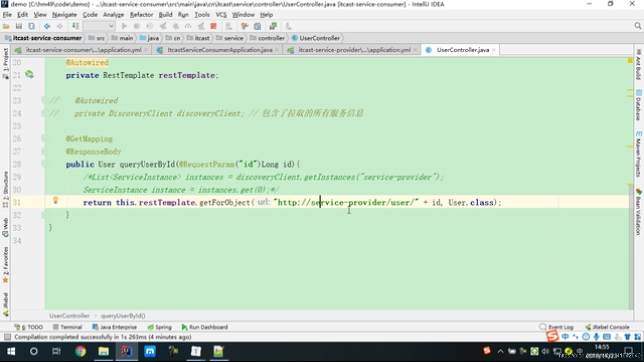Viewport: 644px width, 362px height.
Task: Click yellow inspection indicator in editor corner
Action: [630, 61]
